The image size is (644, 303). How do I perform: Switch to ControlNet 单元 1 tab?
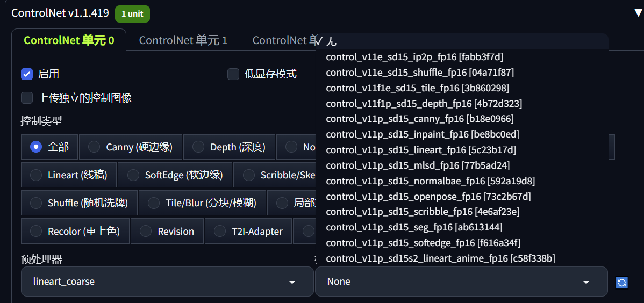(183, 40)
